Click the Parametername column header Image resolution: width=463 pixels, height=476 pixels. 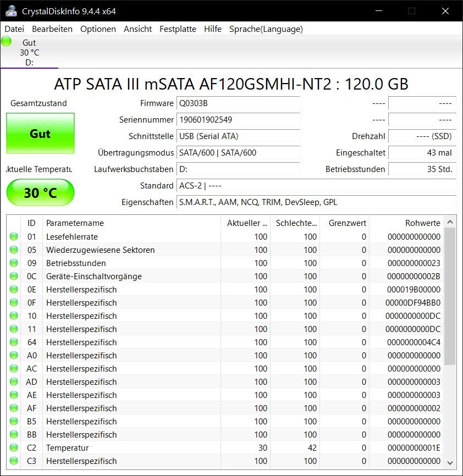coord(131,223)
